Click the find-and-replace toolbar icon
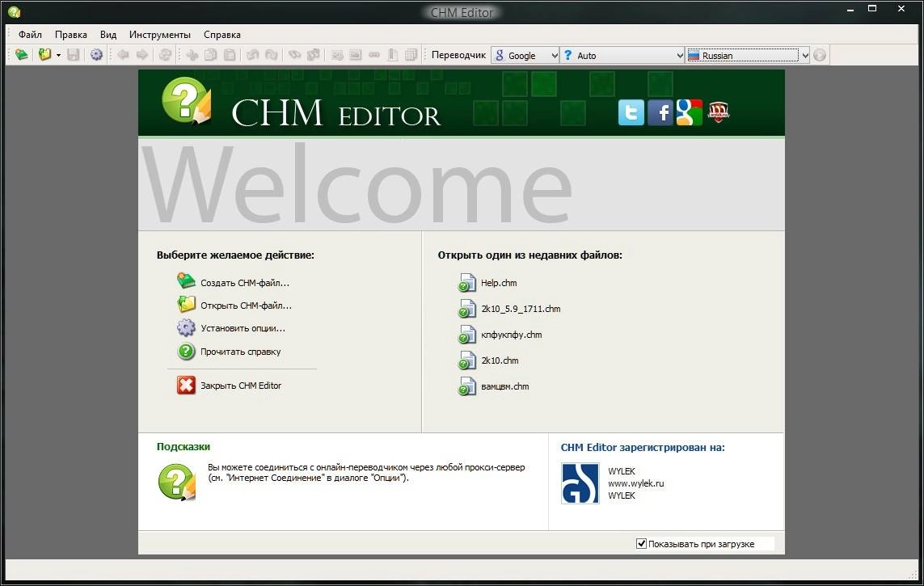This screenshot has height=586, width=924. (313, 55)
